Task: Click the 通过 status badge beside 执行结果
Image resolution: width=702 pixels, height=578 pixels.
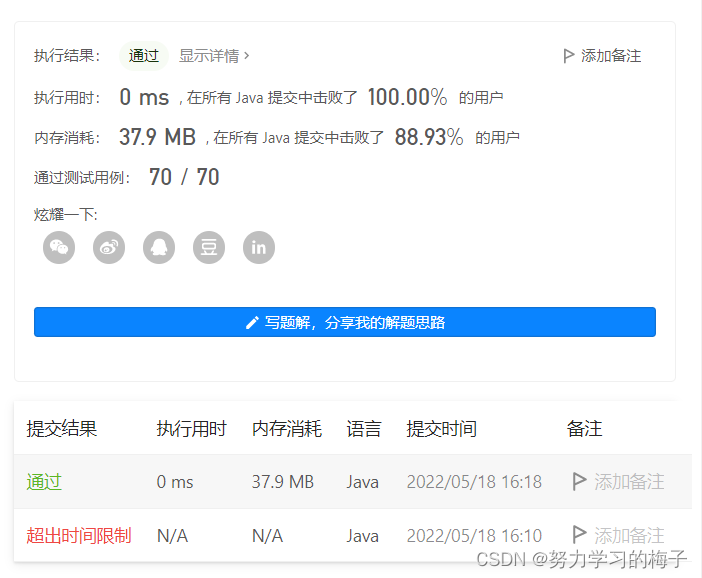Action: point(144,56)
